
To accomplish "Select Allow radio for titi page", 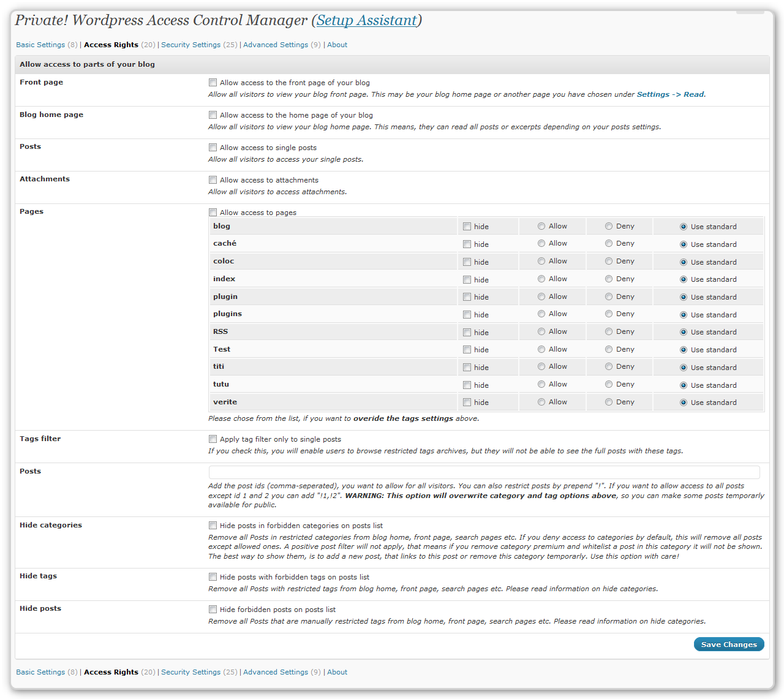I will click(541, 366).
